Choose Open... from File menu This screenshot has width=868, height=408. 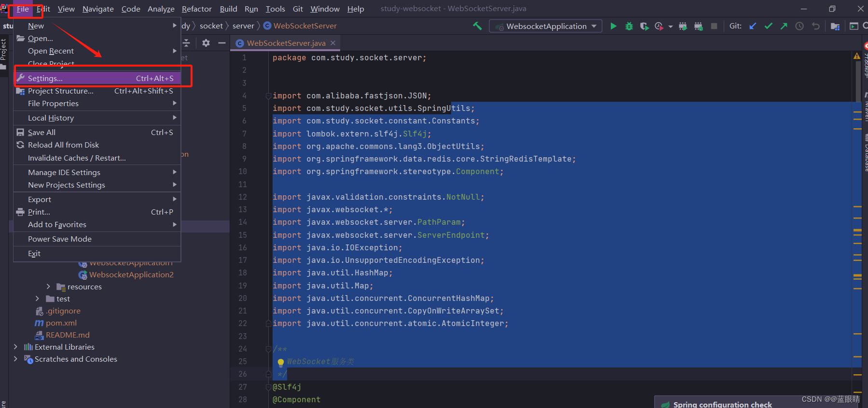pyautogui.click(x=97, y=38)
